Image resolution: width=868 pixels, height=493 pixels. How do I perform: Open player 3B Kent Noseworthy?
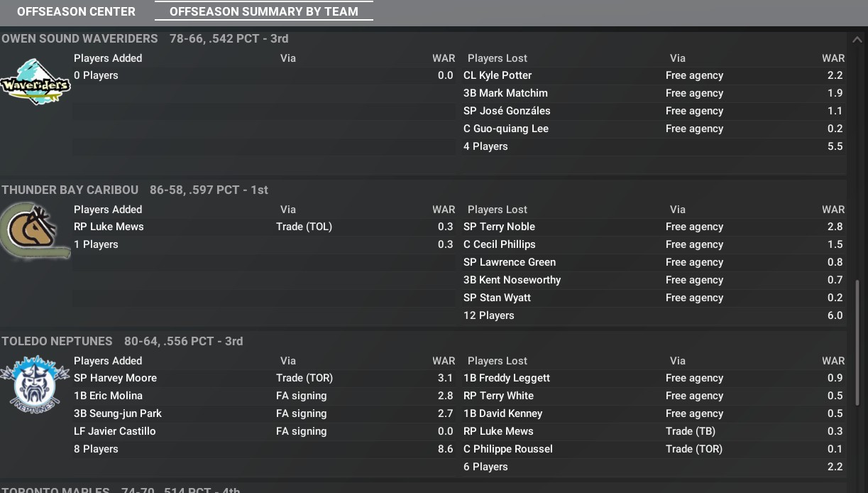pyautogui.click(x=512, y=280)
